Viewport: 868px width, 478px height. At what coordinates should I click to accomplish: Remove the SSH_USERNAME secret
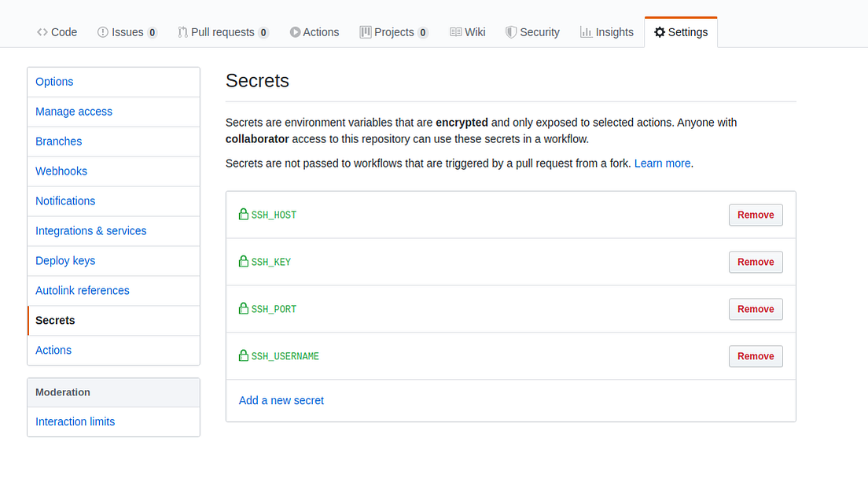[755, 356]
